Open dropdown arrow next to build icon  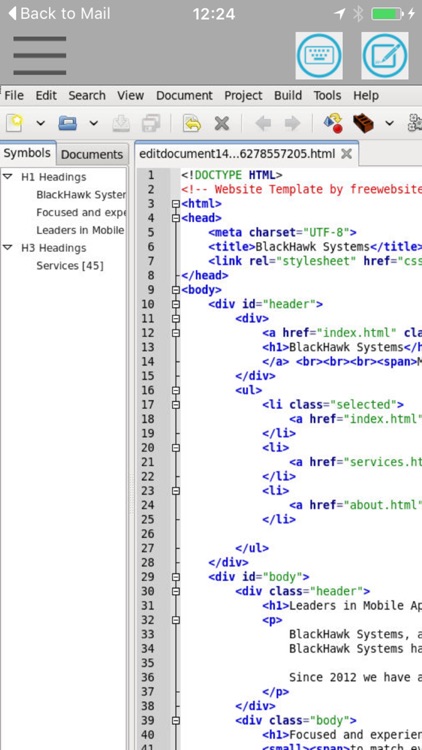coord(389,123)
